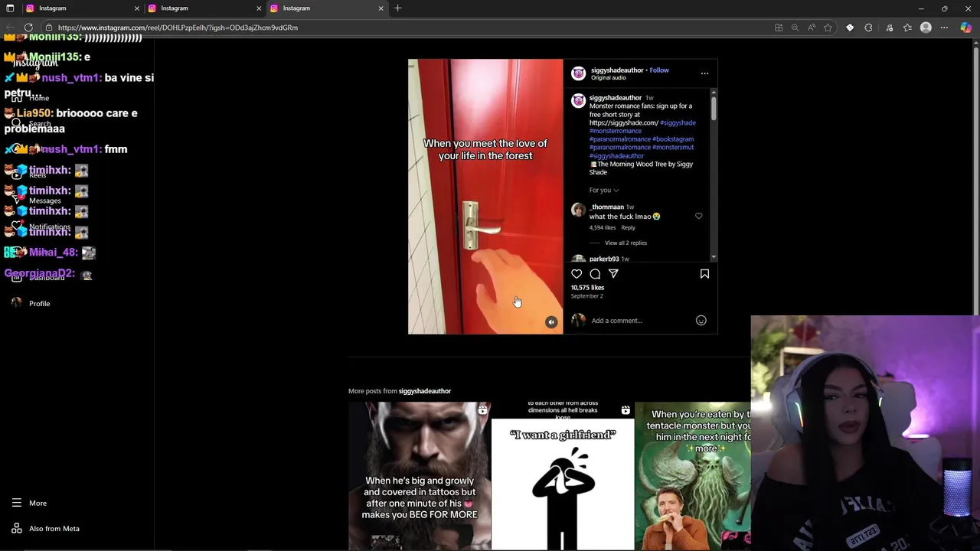Click Original audio under username
Screen dimensions: 980x551
(x=608, y=78)
